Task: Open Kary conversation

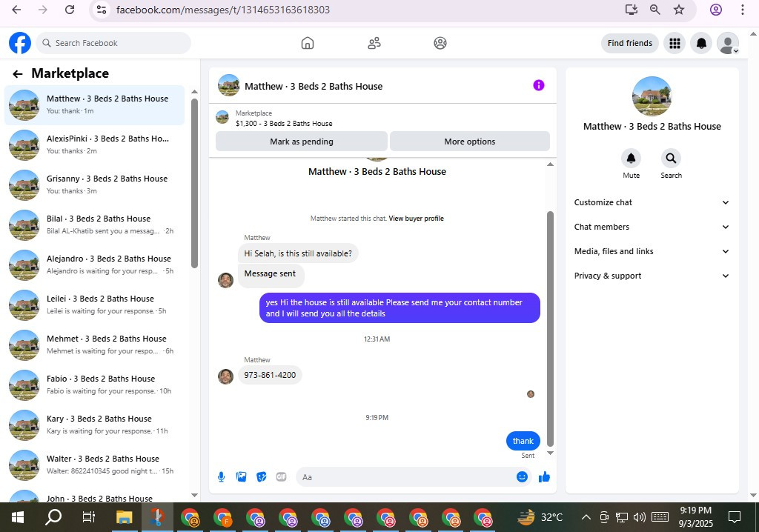Action: tap(94, 425)
